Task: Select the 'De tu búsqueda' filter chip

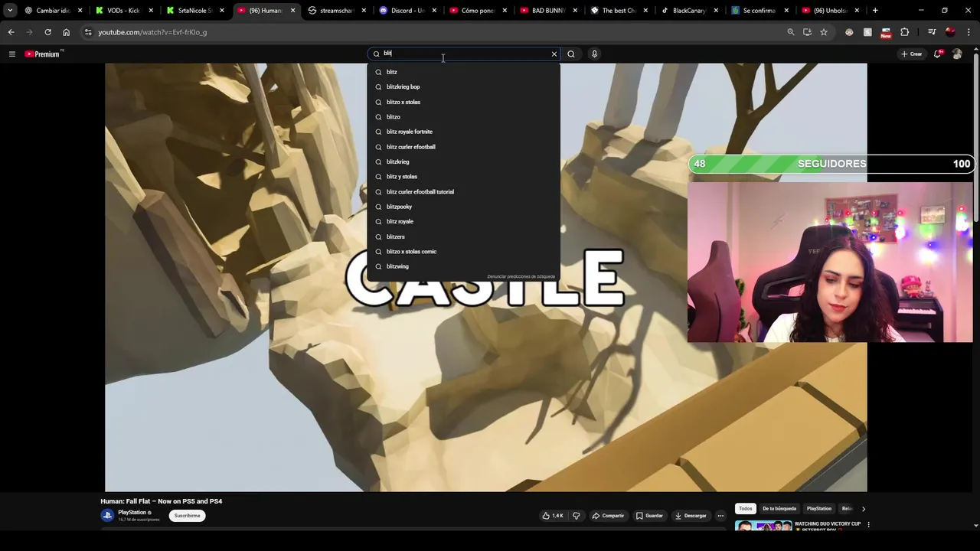Action: point(779,509)
